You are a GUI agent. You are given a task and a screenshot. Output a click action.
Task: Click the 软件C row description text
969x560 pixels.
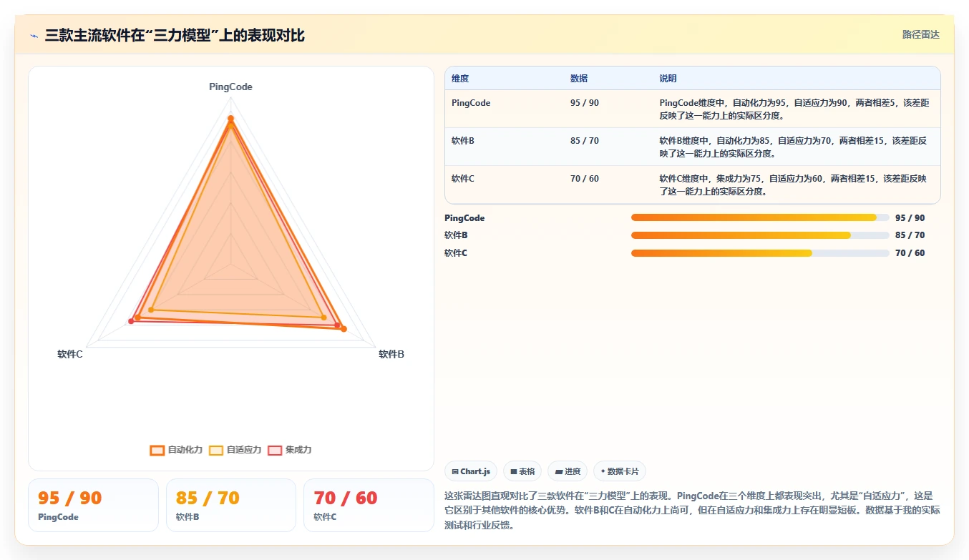(794, 185)
